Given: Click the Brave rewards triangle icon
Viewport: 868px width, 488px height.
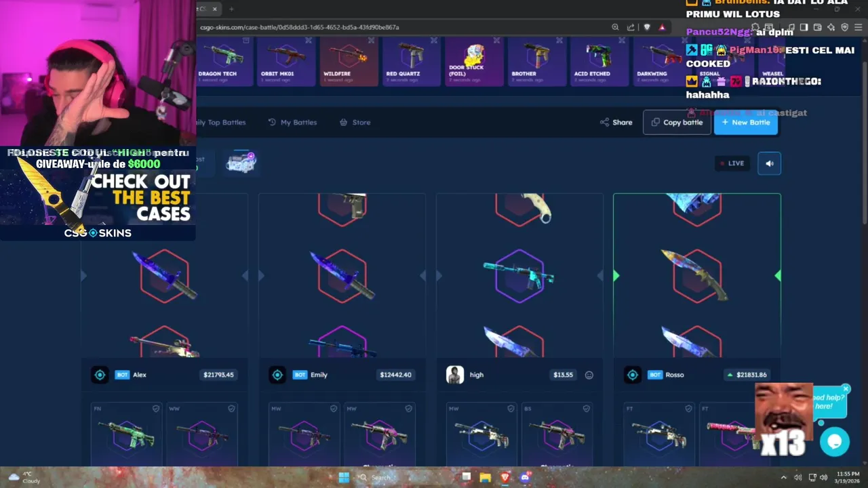Looking at the screenshot, I should pyautogui.click(x=662, y=27).
